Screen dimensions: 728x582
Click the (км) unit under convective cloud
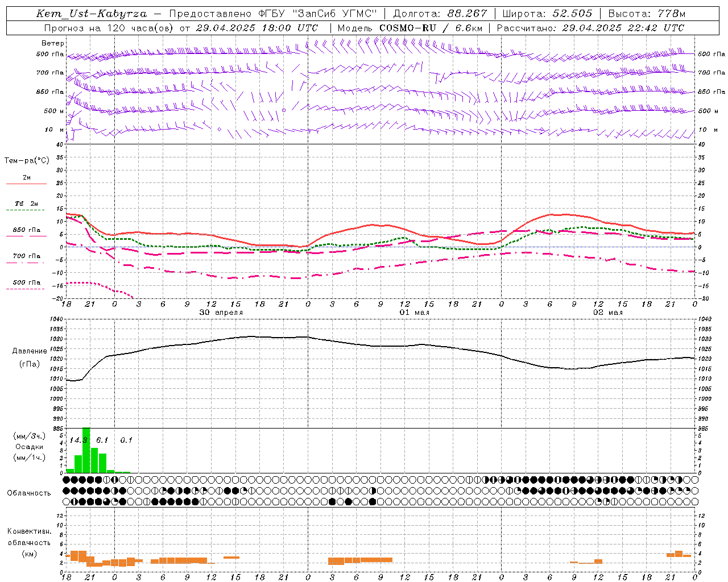[29, 554]
